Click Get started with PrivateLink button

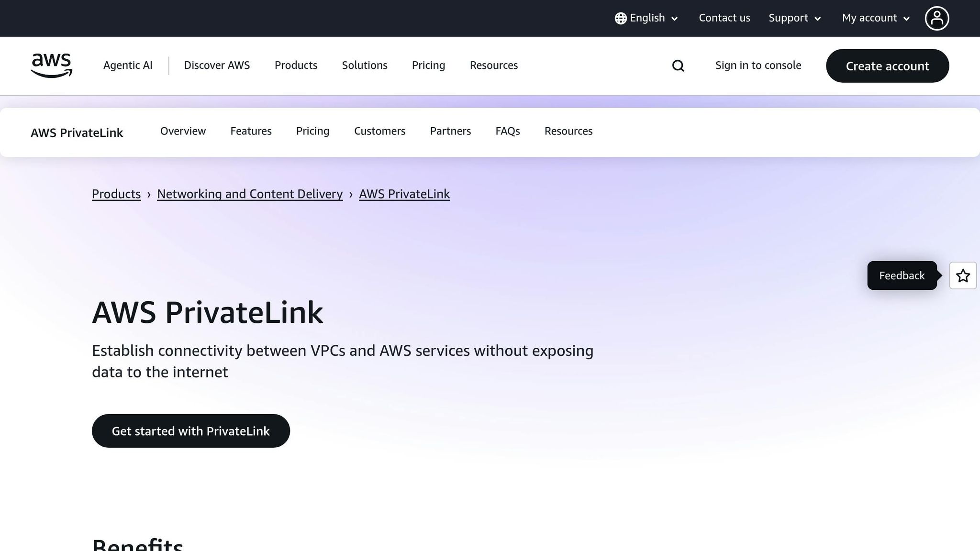[x=191, y=431]
